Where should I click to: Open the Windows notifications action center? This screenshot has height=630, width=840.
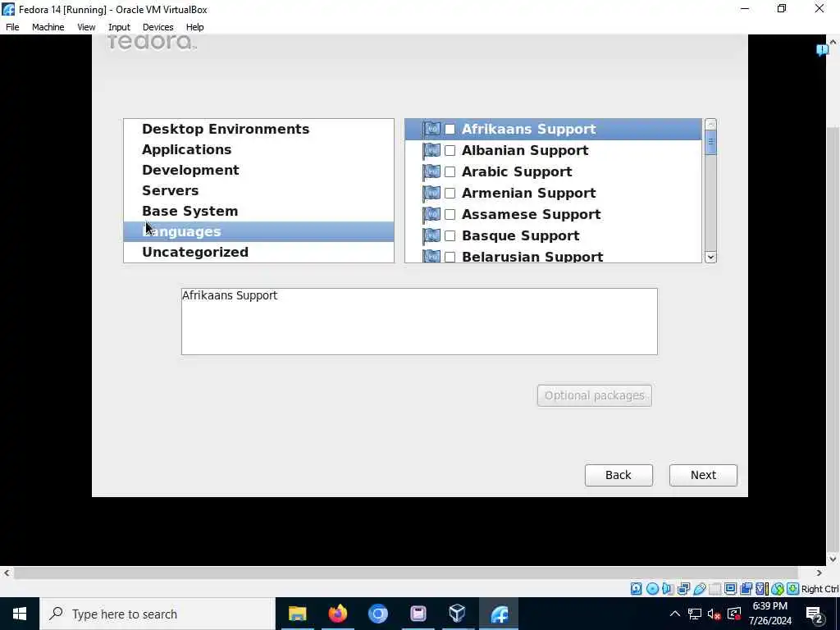pyautogui.click(x=815, y=615)
